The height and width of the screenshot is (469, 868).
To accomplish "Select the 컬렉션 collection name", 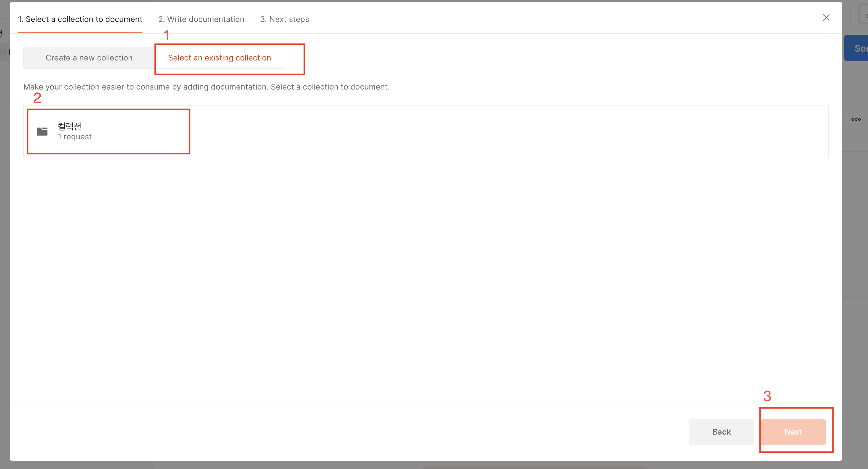I will click(x=69, y=126).
